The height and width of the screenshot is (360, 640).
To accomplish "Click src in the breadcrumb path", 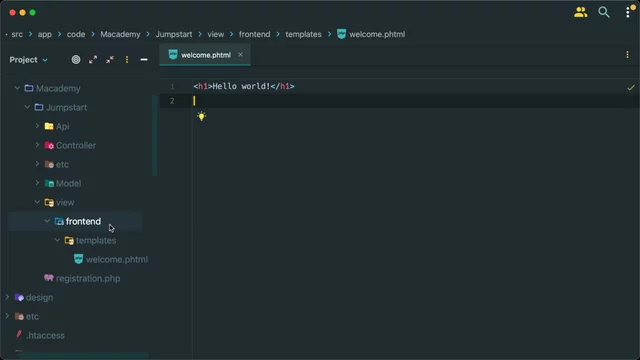I will click(x=17, y=34).
